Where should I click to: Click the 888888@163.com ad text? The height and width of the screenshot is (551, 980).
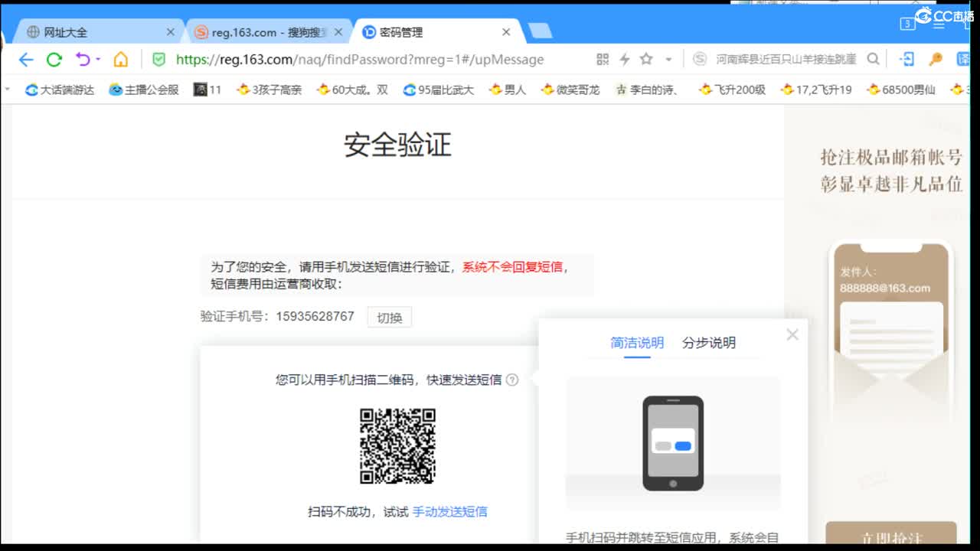pyautogui.click(x=885, y=288)
